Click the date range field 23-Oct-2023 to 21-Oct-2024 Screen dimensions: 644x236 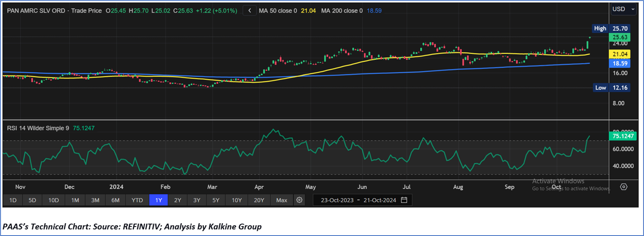click(358, 200)
